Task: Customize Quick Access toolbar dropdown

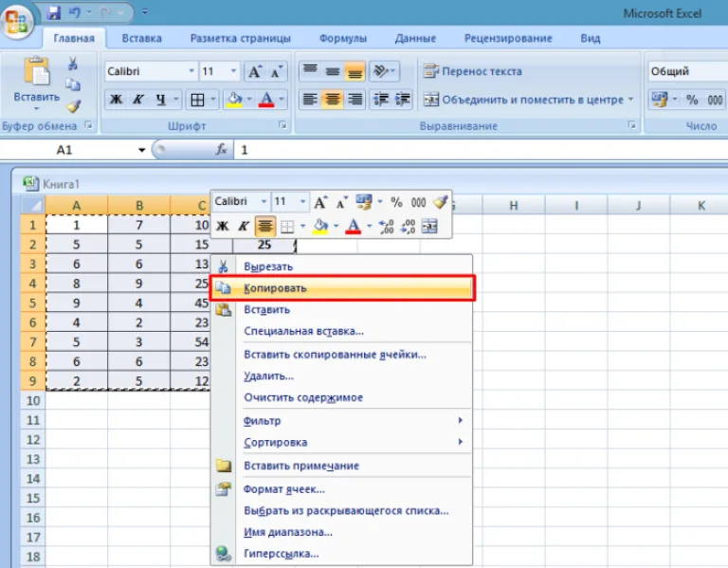Action: click(145, 12)
